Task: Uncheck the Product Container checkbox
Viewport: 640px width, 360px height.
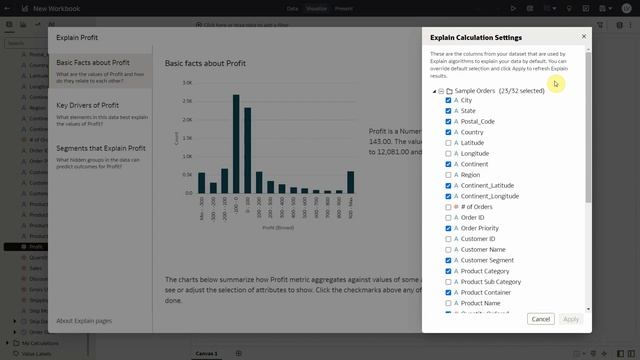Action: point(448,292)
